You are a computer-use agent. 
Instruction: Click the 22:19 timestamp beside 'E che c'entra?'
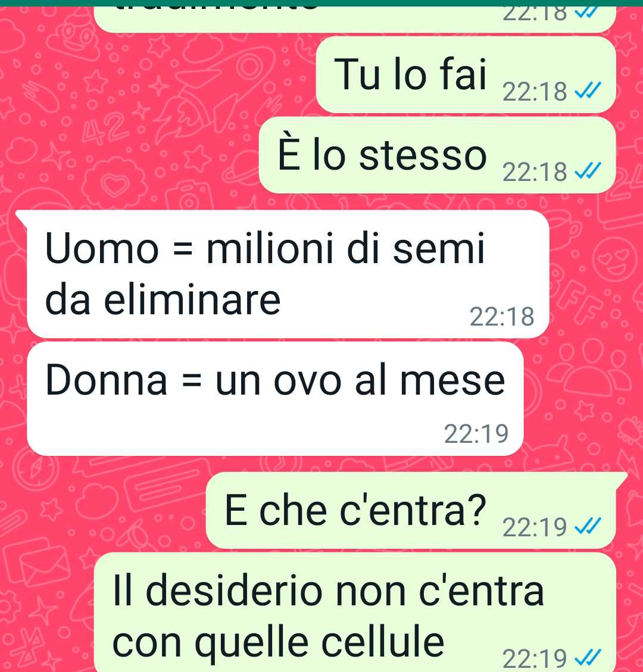pyautogui.click(x=535, y=527)
